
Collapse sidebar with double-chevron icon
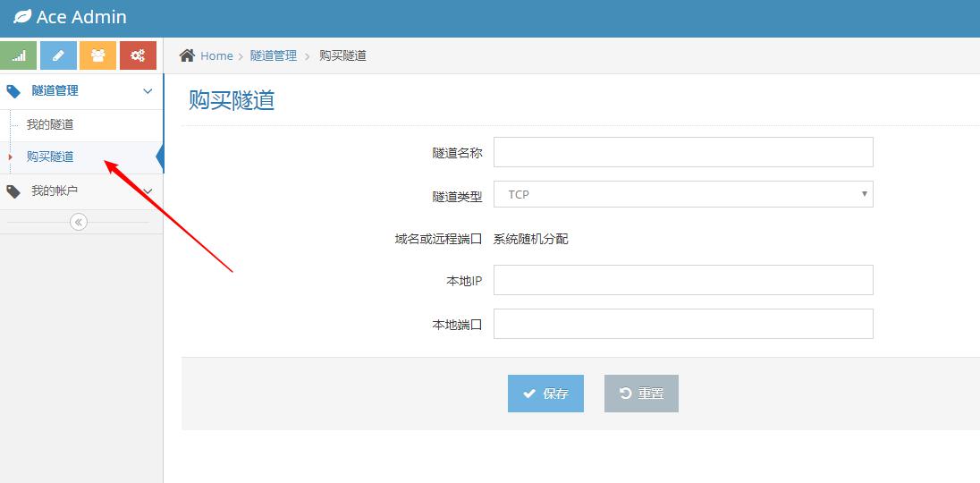click(79, 222)
